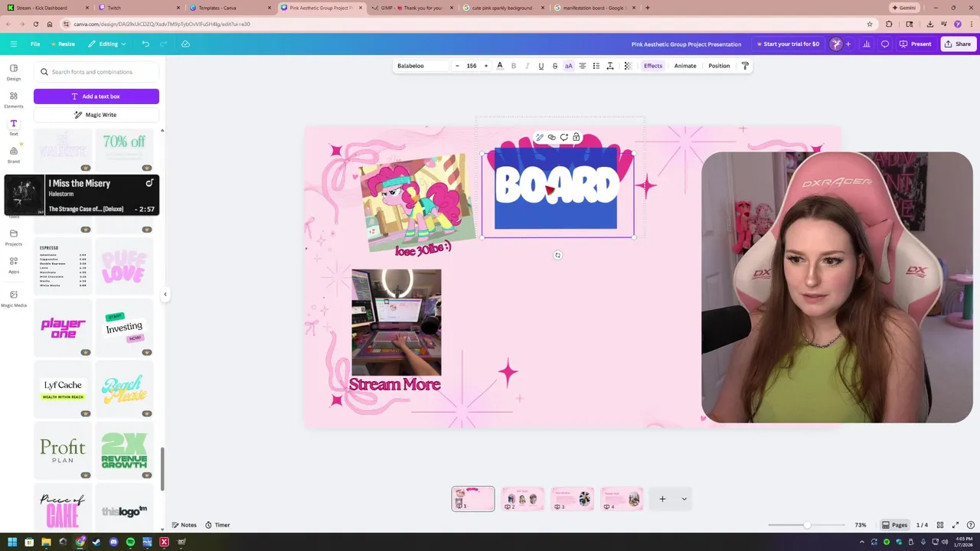Open the main hamburger menu

coord(14,44)
